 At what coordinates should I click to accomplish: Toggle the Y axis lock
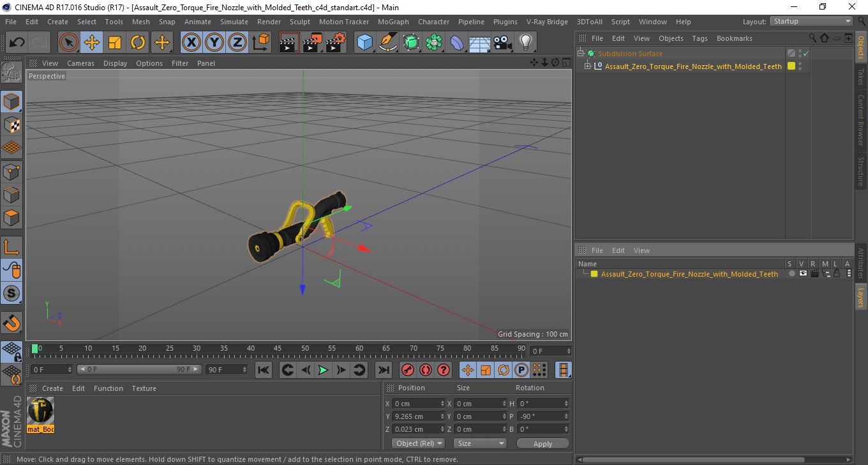pyautogui.click(x=214, y=43)
